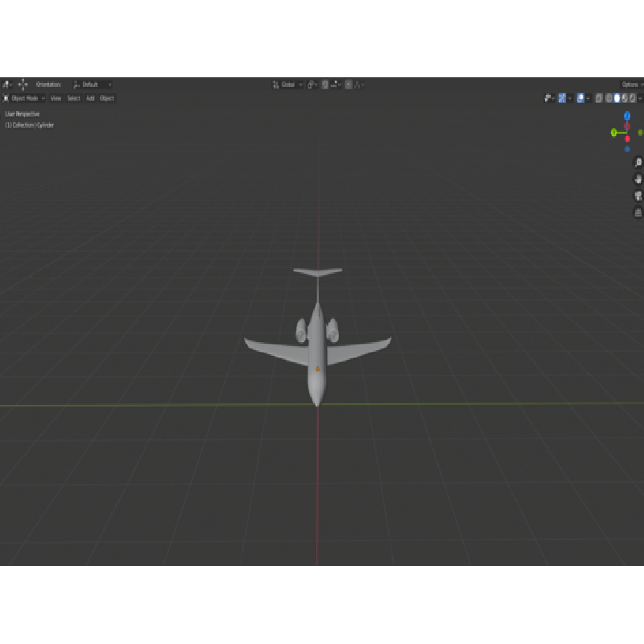Click the Options button

(x=630, y=85)
